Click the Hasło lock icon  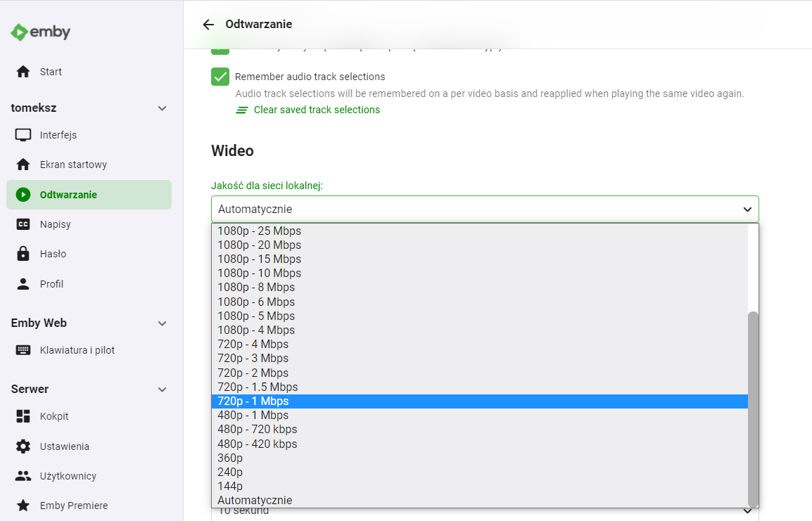coord(23,253)
